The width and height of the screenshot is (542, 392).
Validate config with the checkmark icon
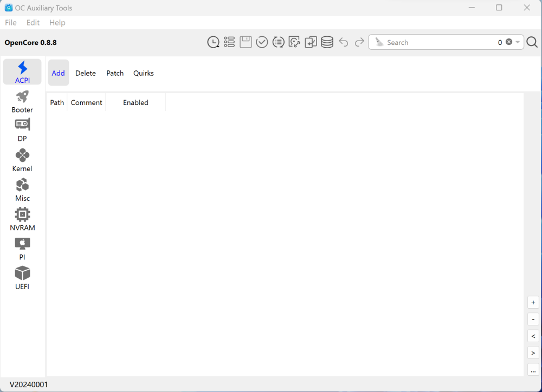pyautogui.click(x=262, y=42)
